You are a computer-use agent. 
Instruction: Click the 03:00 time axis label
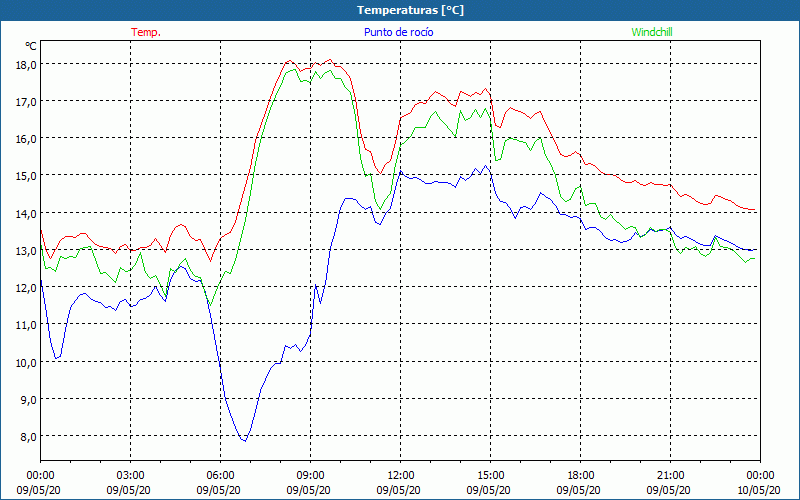pos(131,476)
